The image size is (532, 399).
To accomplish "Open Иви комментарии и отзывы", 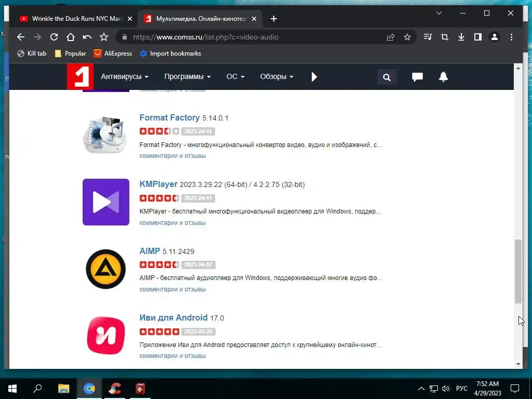I will pos(172,355).
